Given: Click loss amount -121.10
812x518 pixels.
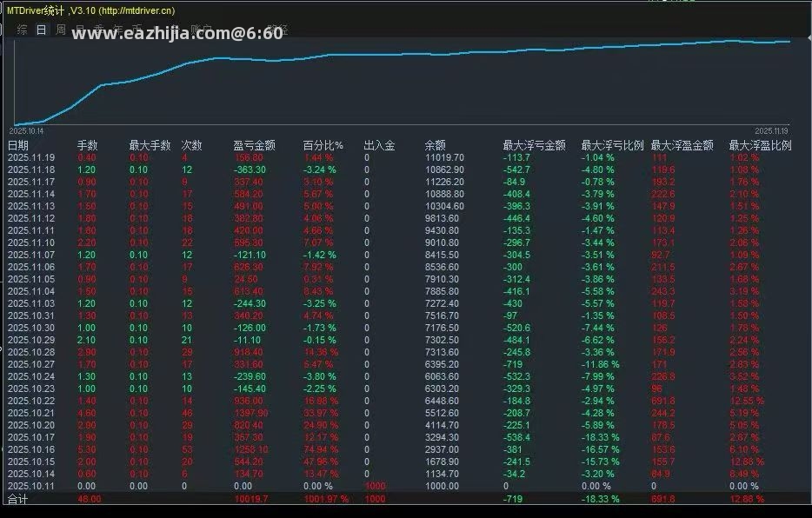Looking at the screenshot, I should coord(250,255).
